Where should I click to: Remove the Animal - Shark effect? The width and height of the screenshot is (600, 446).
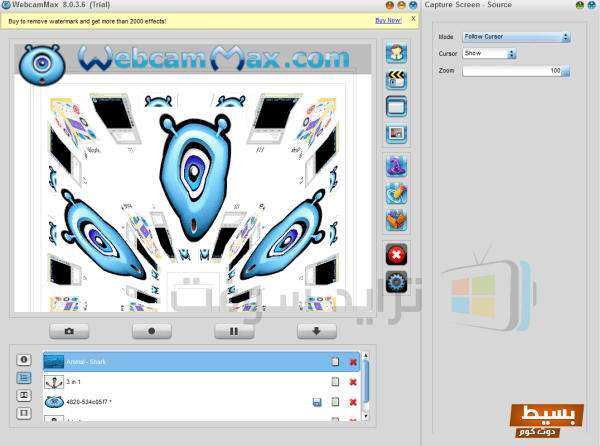[x=353, y=361]
